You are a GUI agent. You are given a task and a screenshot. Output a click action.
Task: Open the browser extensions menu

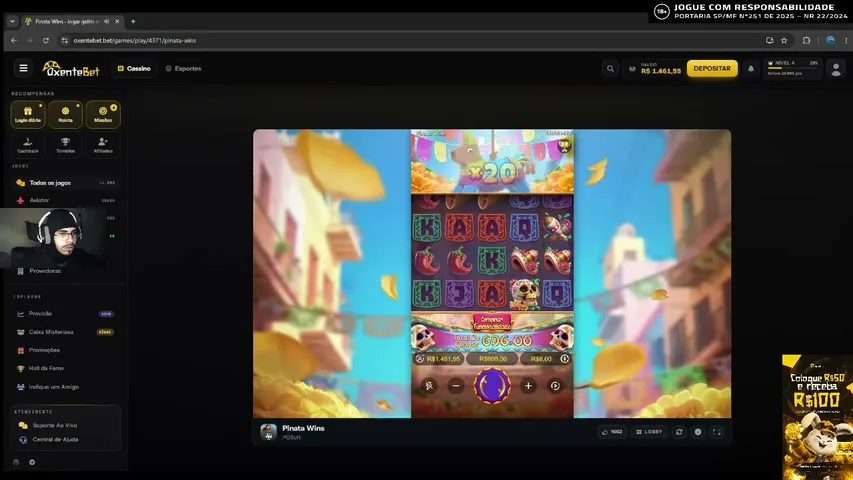(x=806, y=40)
